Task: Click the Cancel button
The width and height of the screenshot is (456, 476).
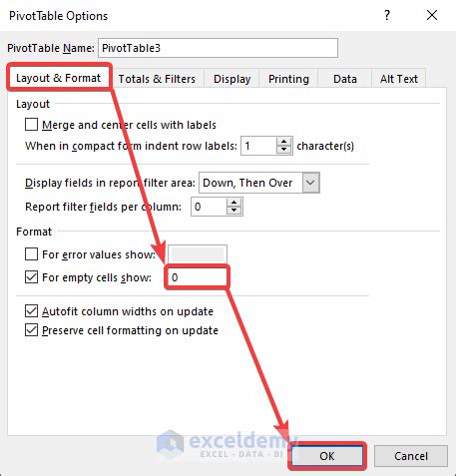Action: 411,456
